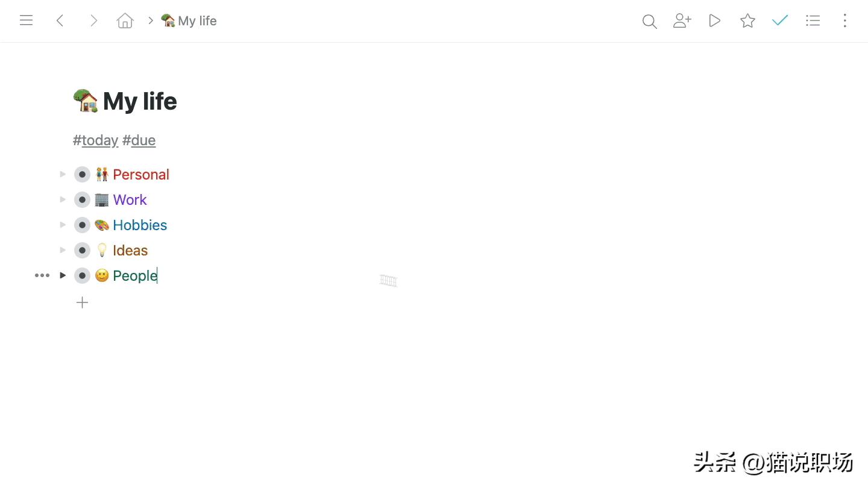Star this document as favorite
The image size is (868, 488).
click(x=747, y=20)
